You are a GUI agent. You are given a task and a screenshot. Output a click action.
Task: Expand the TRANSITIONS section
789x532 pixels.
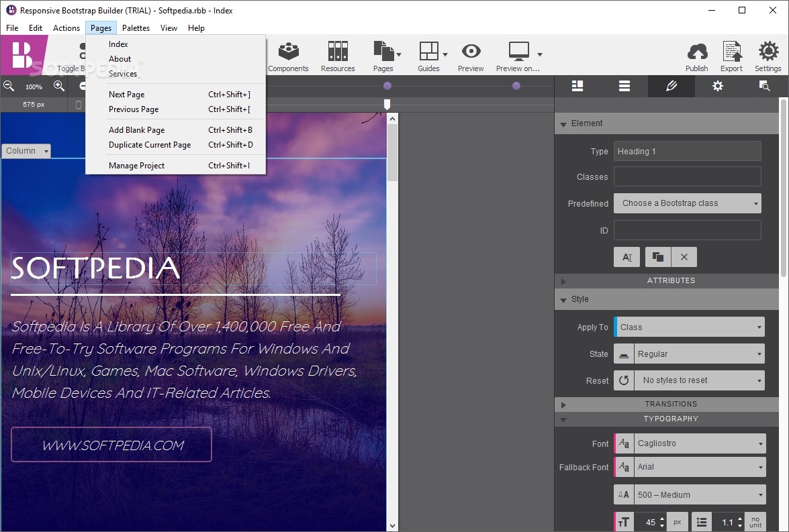(x=563, y=405)
